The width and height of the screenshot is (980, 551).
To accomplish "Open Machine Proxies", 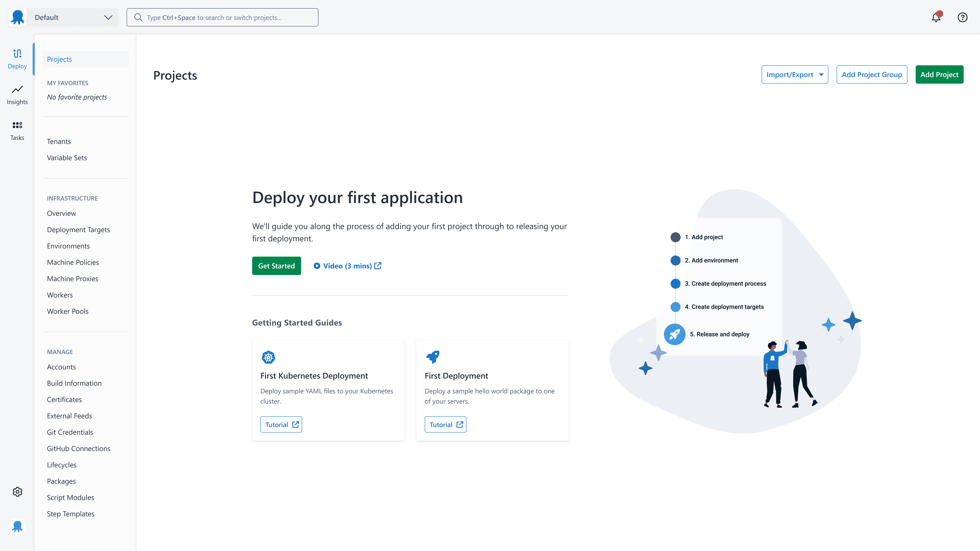I will tap(73, 279).
